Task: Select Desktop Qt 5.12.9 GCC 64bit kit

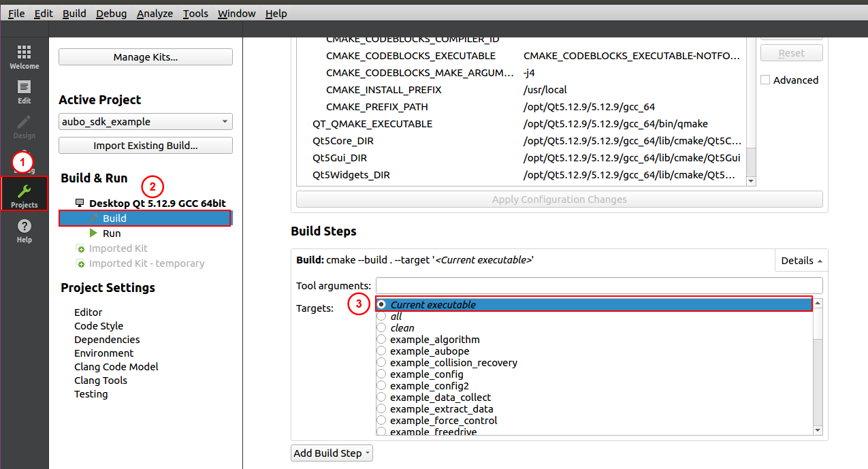Action: click(x=157, y=203)
